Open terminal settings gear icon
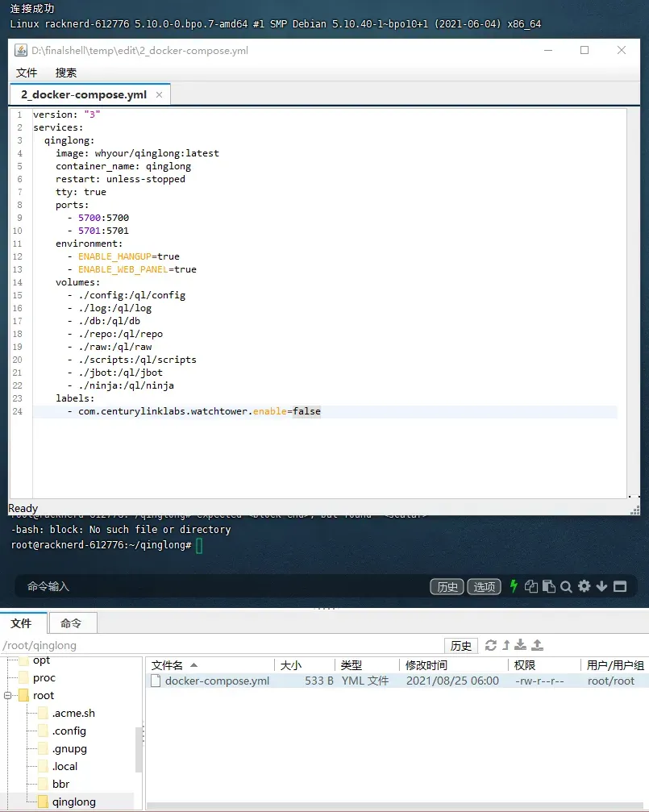Viewport: 649px width, 812px height. coord(585,586)
